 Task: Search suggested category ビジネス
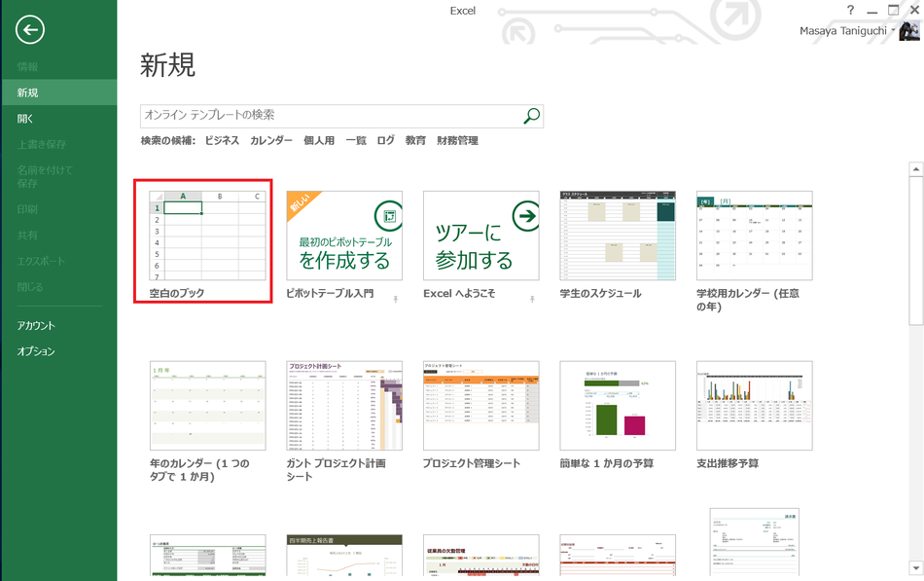[x=222, y=140]
